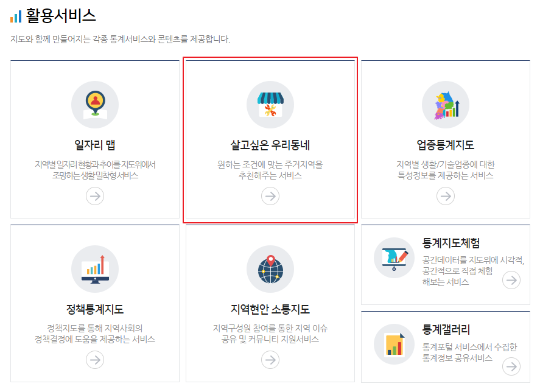
Task: Click the 업종통계지도 Korea map chart icon
Action: tap(446, 105)
